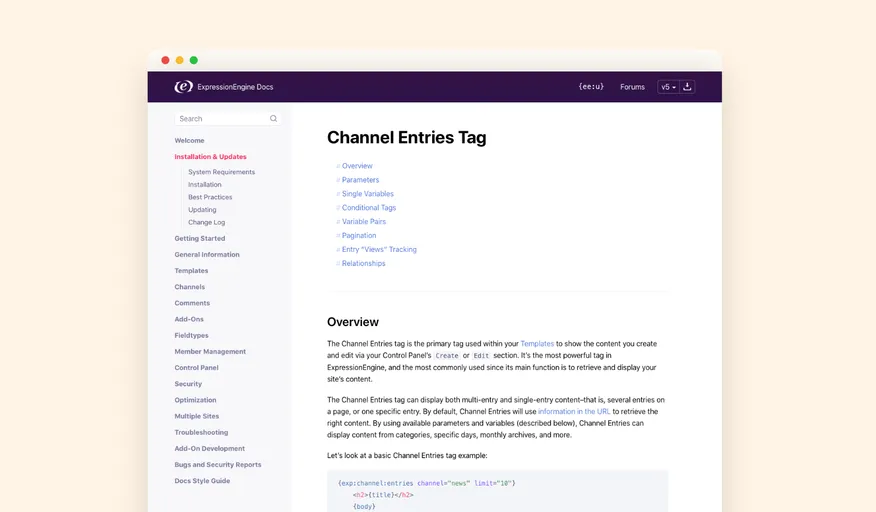Click the anchor icon beside Parameters
Image resolution: width=876 pixels, height=512 pixels.
pos(338,180)
